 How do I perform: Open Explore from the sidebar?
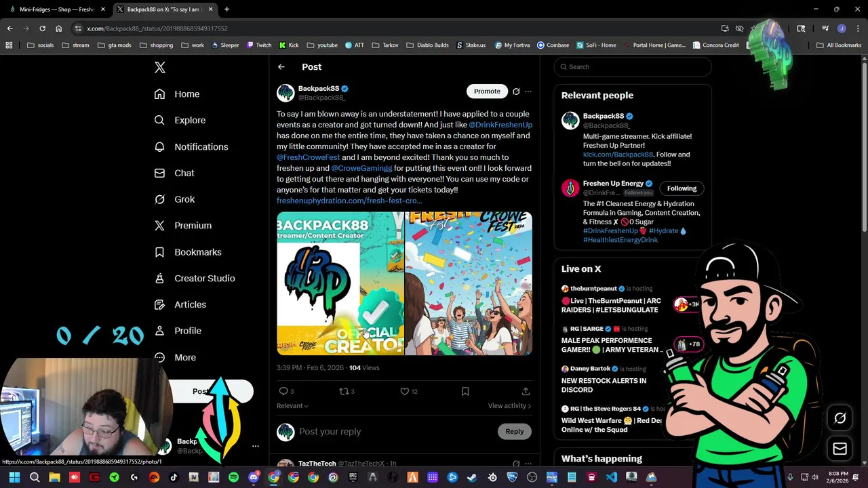tap(180, 121)
